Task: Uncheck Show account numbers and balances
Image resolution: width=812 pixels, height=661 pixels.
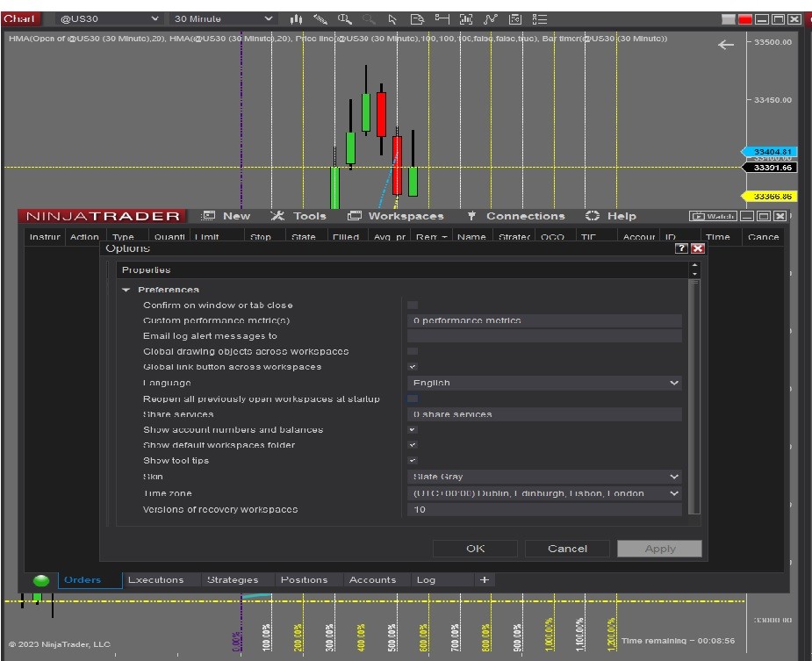Action: 413,430
